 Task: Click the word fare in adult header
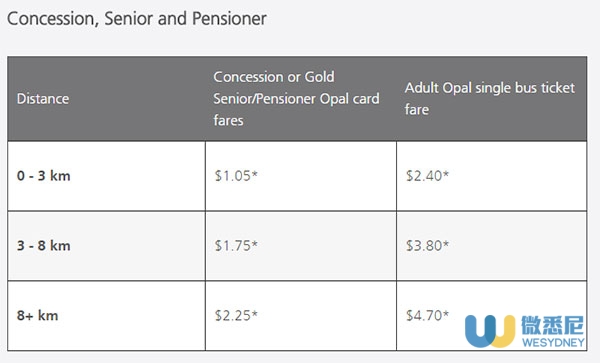coord(417,110)
